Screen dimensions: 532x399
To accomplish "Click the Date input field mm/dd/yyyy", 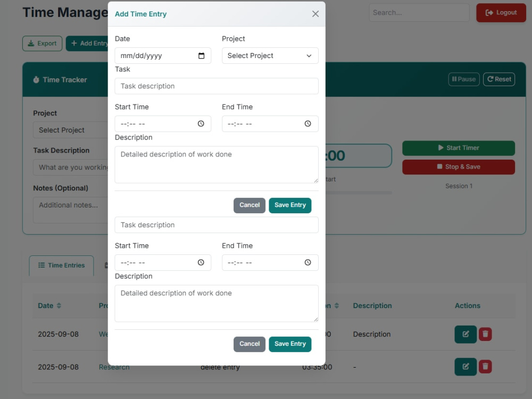I will (163, 56).
